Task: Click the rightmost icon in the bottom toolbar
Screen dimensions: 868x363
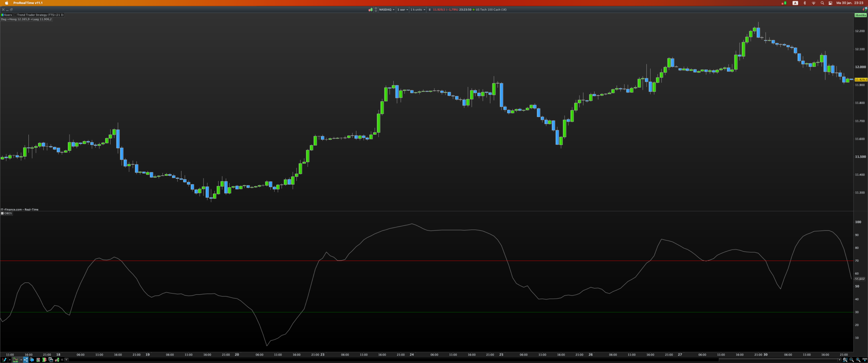Action: pos(865,360)
